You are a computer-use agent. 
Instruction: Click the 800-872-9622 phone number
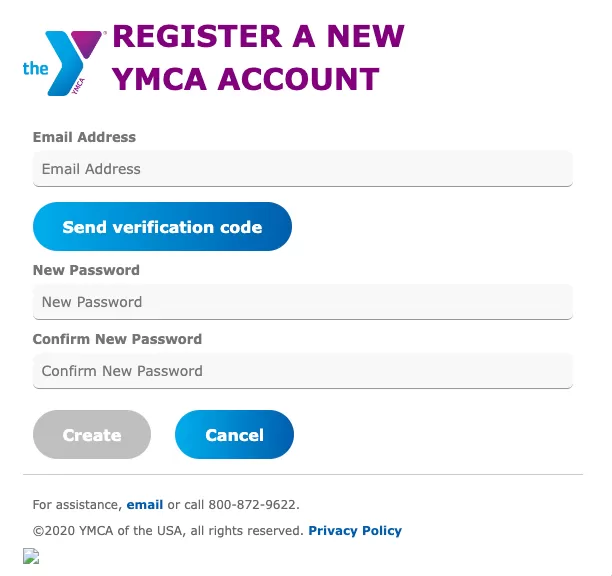pyautogui.click(x=255, y=505)
